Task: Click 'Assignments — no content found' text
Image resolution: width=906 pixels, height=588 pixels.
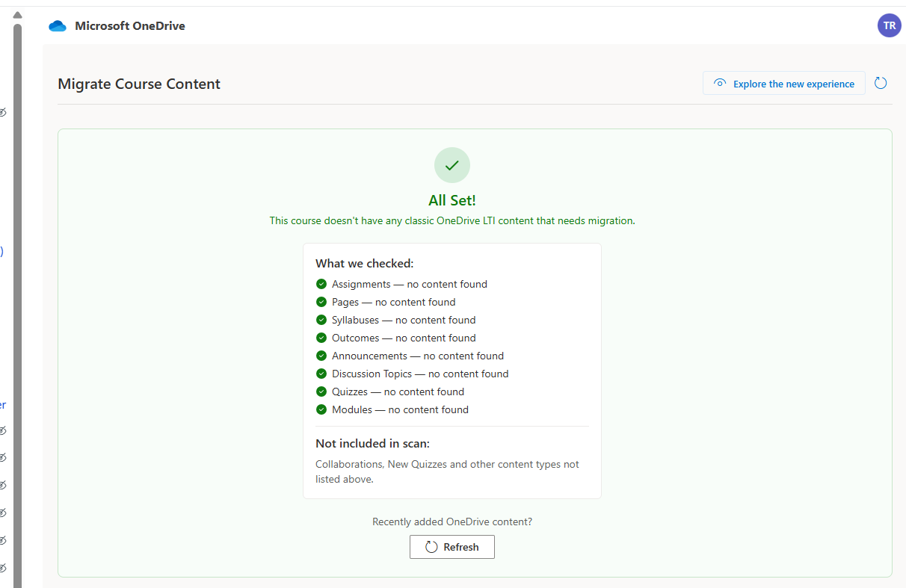Action: tap(410, 284)
